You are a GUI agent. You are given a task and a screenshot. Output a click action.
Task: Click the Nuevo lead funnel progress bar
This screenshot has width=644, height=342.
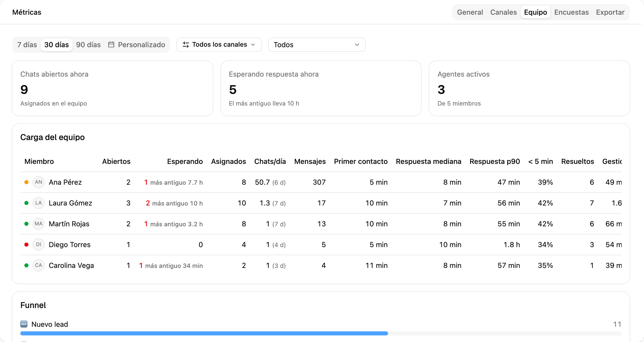(x=321, y=333)
